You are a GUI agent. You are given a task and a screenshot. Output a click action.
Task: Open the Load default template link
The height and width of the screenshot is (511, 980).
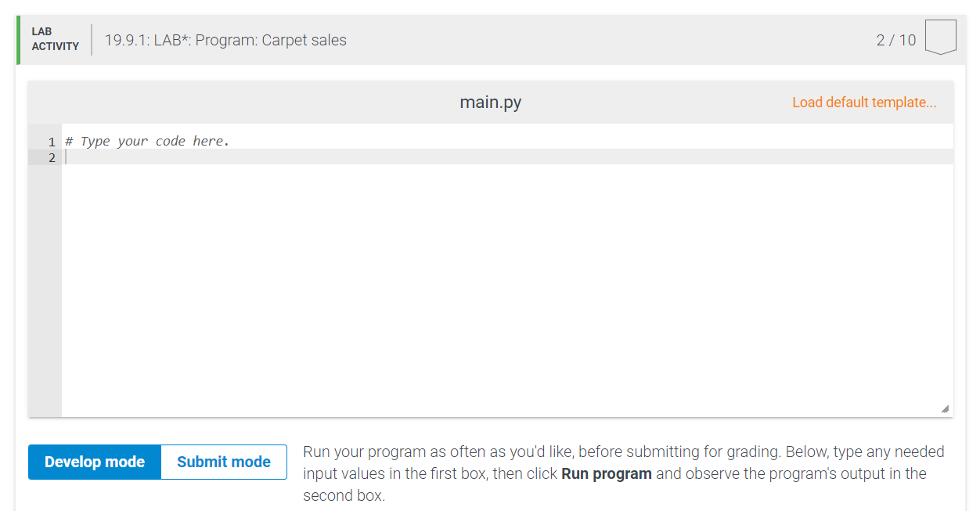[863, 102]
